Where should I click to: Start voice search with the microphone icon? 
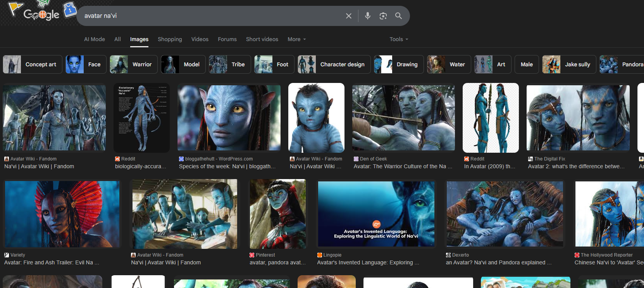(x=368, y=16)
